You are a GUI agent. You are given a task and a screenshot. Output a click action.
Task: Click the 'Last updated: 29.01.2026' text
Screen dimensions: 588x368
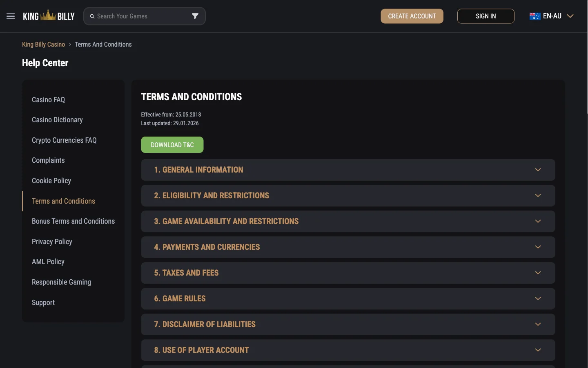170,123
